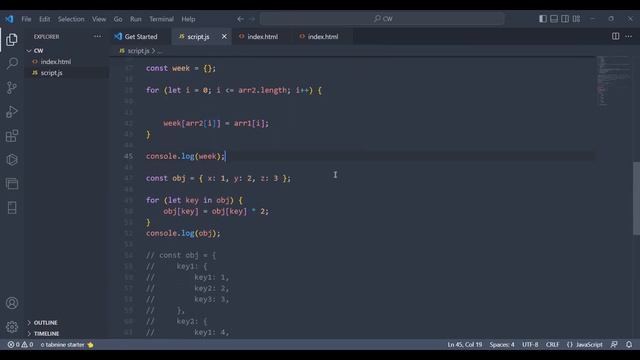The image size is (640, 360).
Task: Go back using the navigation arrow
Action: point(240,19)
